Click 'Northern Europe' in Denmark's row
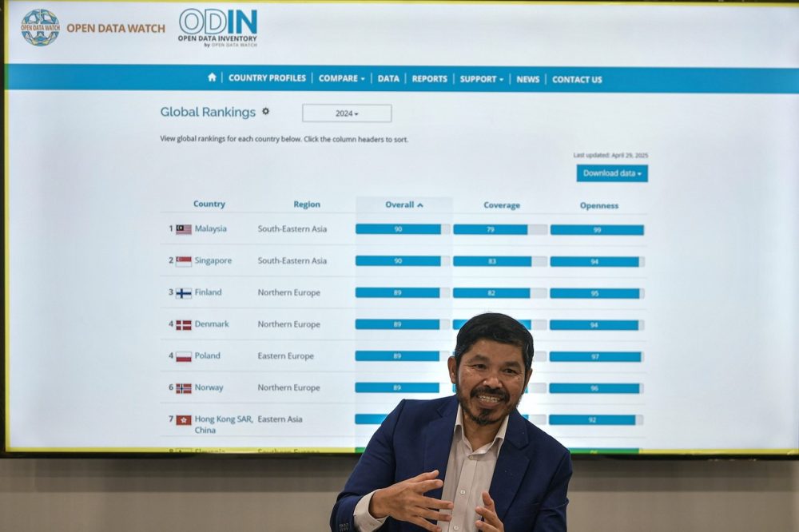 point(289,324)
